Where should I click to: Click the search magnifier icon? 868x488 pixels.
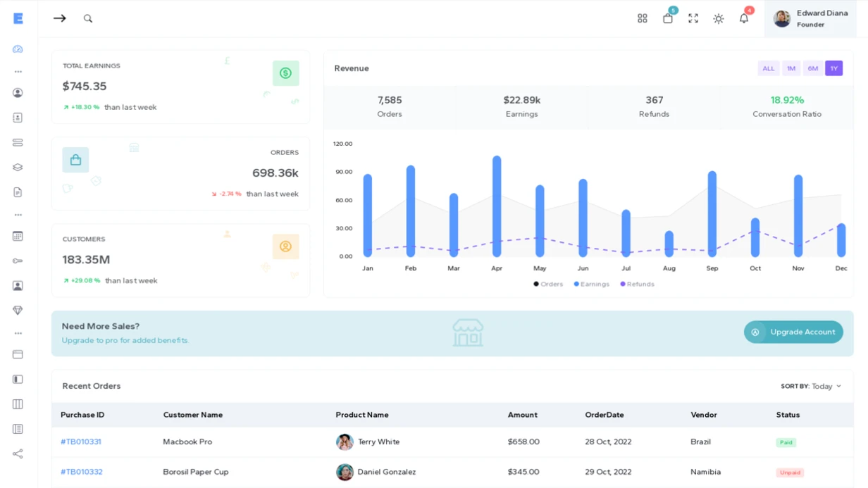coord(88,18)
